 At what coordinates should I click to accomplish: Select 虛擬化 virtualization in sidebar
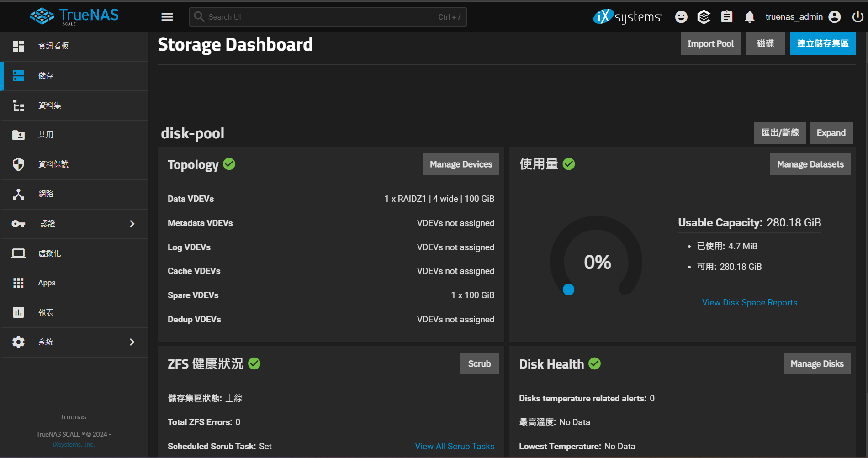click(x=49, y=253)
